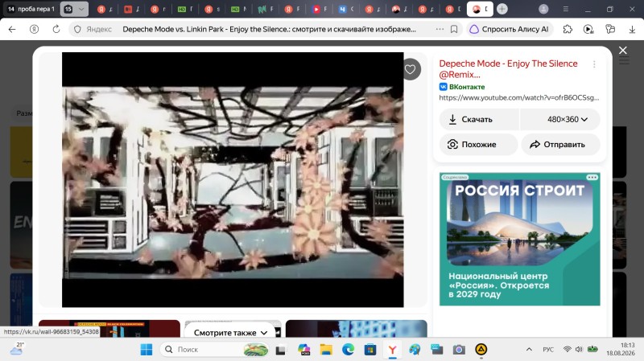Open the new tab with plus button

click(502, 9)
